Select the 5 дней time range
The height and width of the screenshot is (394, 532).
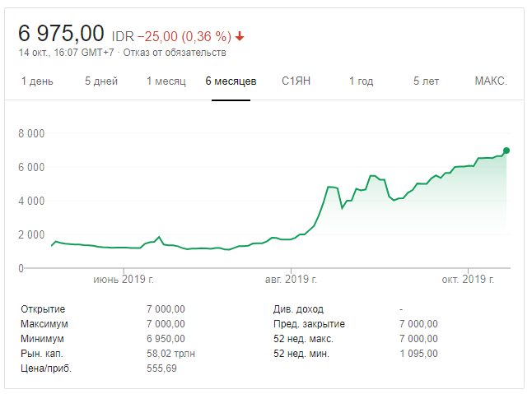point(100,81)
